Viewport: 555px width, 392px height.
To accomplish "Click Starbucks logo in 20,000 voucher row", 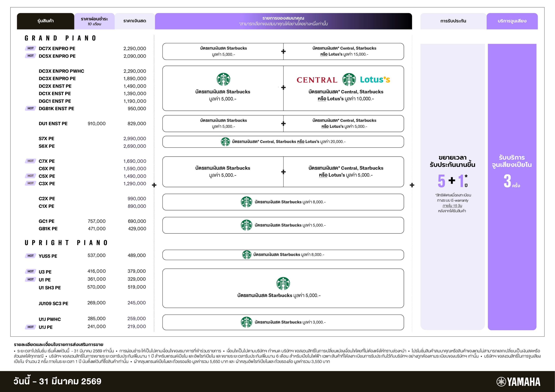I will coord(225,142).
